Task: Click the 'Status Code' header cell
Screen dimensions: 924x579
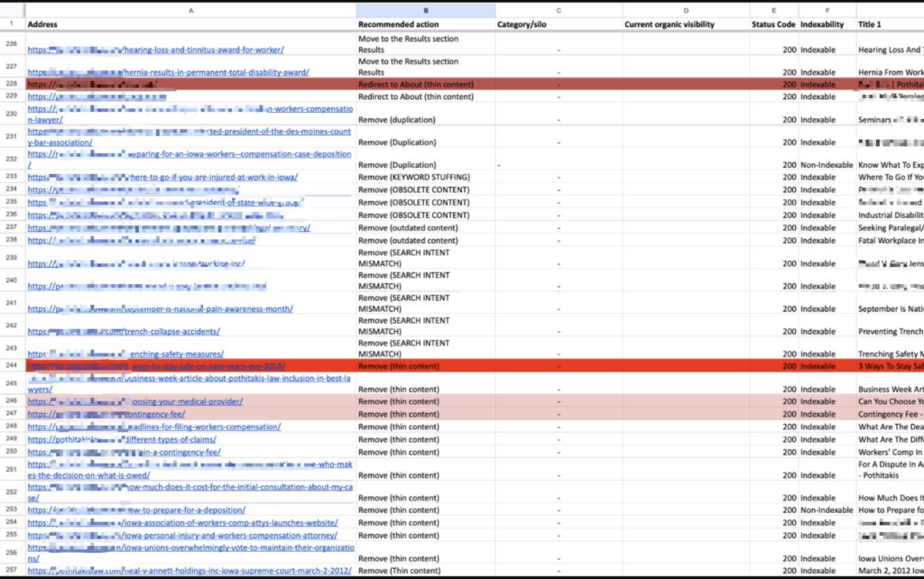Action: [x=773, y=24]
